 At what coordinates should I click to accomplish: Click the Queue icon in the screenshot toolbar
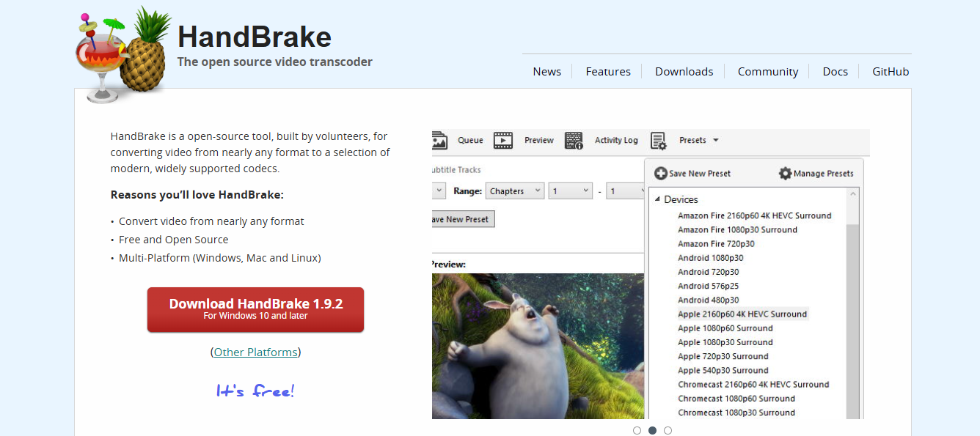(439, 141)
